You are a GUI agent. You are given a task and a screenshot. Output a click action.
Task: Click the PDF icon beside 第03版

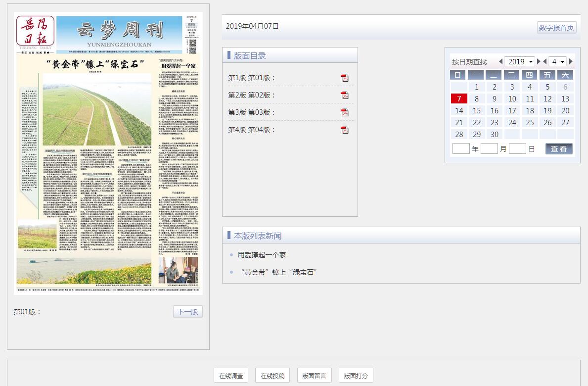click(345, 112)
